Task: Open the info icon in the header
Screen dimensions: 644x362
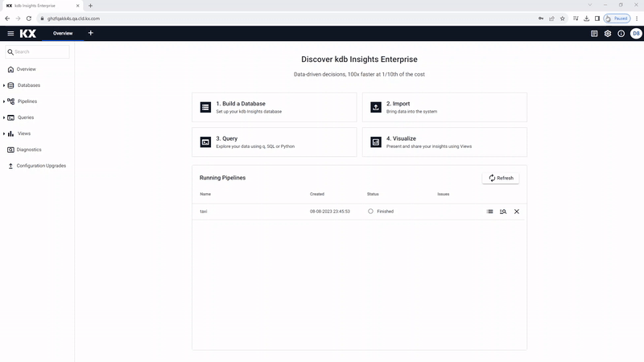Action: 621,34
